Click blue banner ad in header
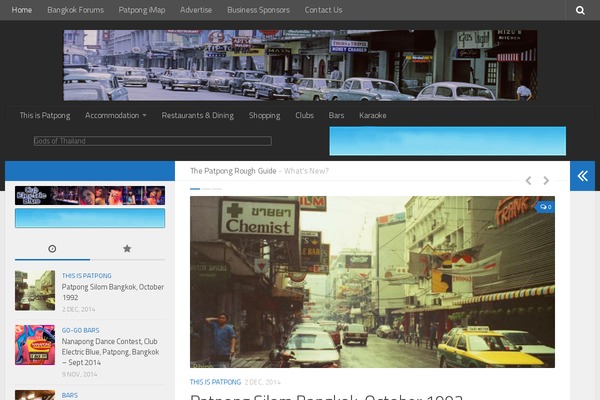Screen dimensions: 600x400 [x=448, y=141]
